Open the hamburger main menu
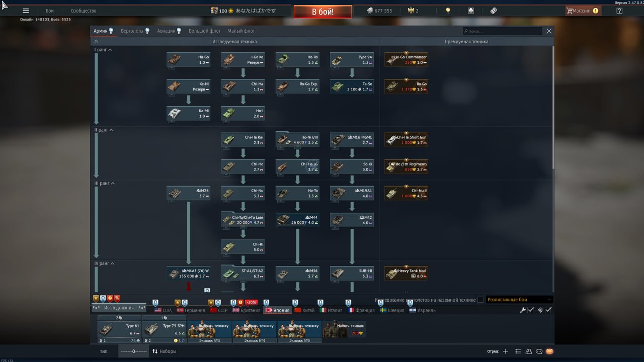 click(x=26, y=11)
